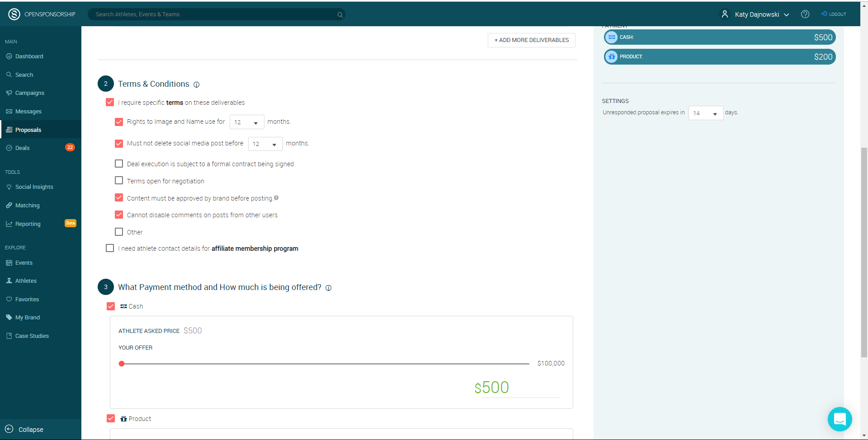Select Proposals in sidebar

click(41, 130)
